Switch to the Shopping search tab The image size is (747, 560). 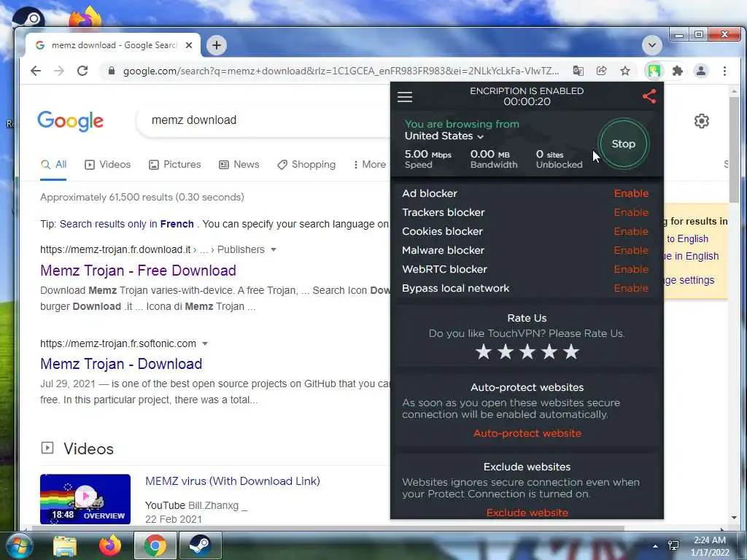(306, 165)
